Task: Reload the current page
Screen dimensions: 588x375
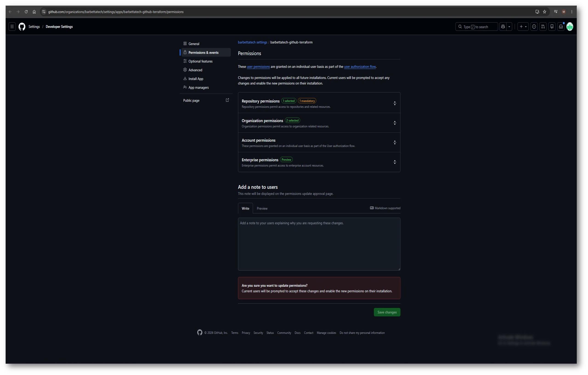Action: (26, 12)
